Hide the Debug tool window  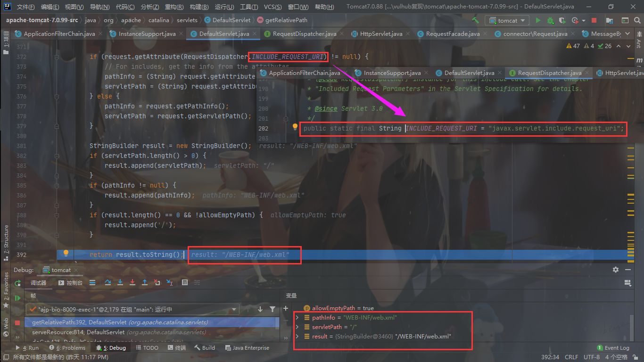point(627,270)
